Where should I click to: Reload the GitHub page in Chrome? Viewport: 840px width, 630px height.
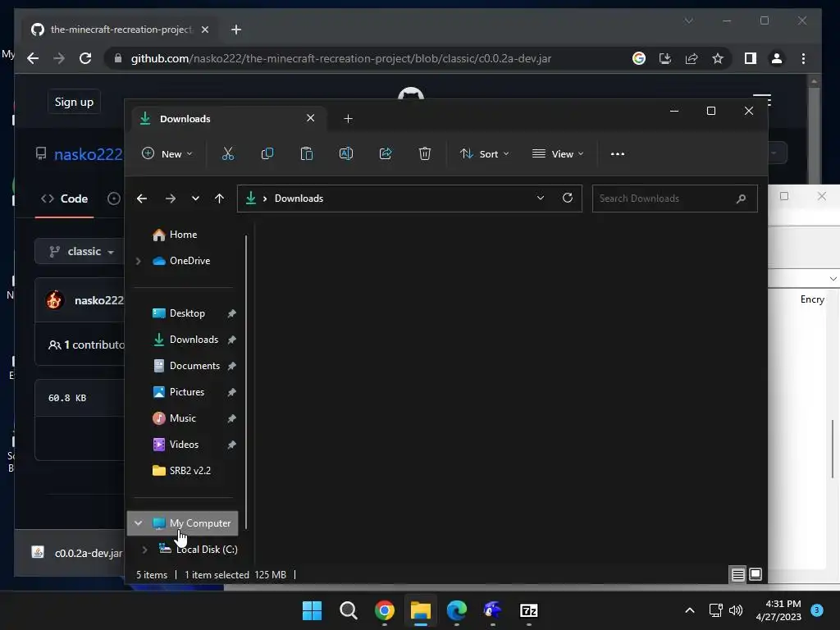85,58
